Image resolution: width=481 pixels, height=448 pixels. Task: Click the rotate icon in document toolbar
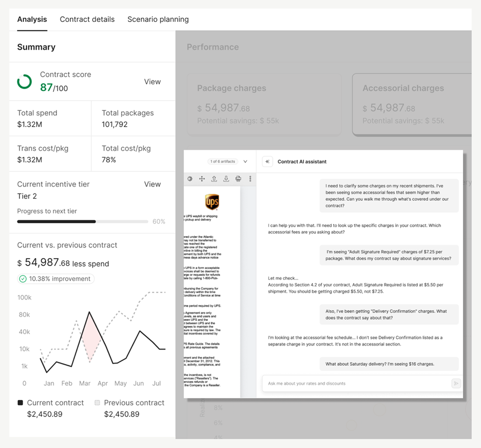(x=190, y=179)
